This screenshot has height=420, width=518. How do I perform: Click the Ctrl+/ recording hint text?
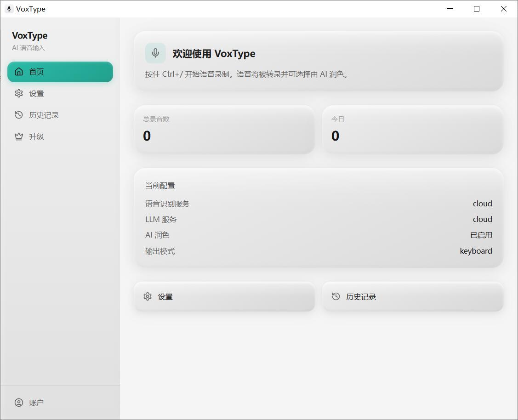coord(247,74)
